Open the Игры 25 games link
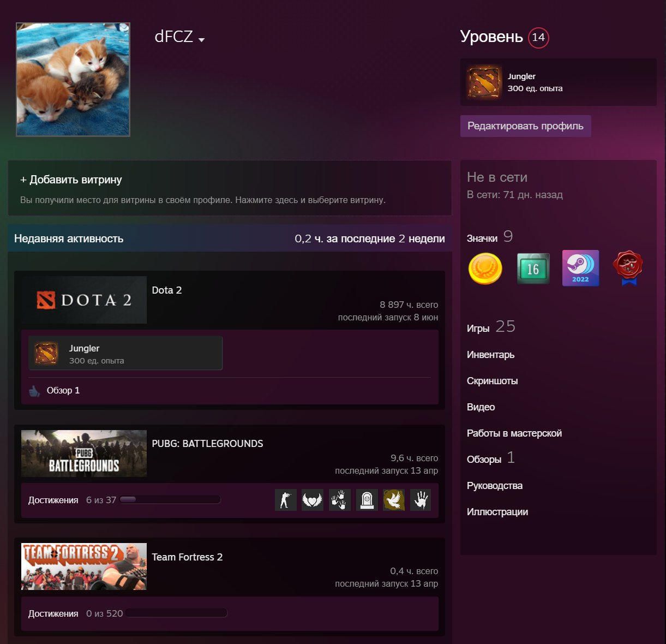The width and height of the screenshot is (666, 644). coord(491,327)
